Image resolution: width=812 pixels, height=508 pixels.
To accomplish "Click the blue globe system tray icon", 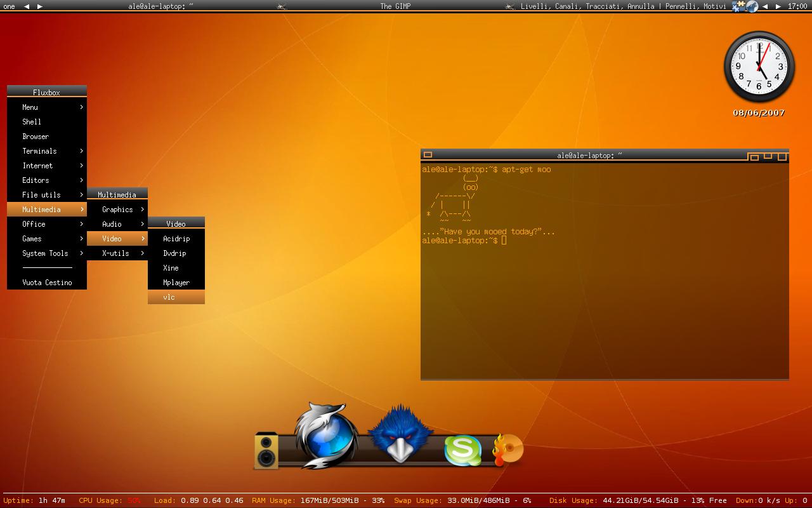I will [x=752, y=6].
